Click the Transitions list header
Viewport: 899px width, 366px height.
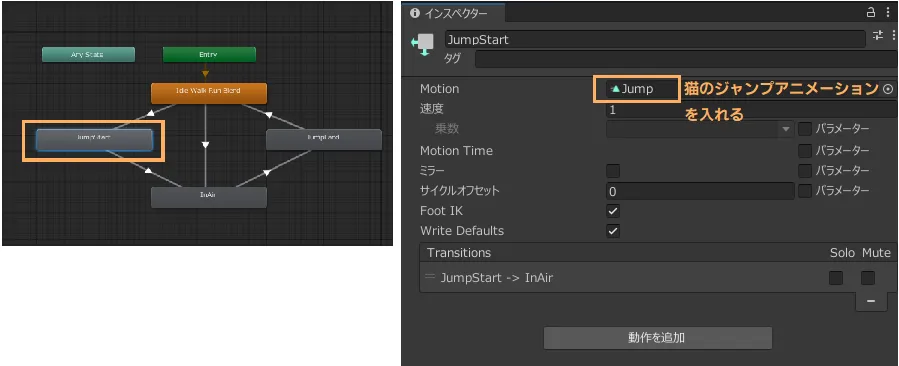coord(658,252)
